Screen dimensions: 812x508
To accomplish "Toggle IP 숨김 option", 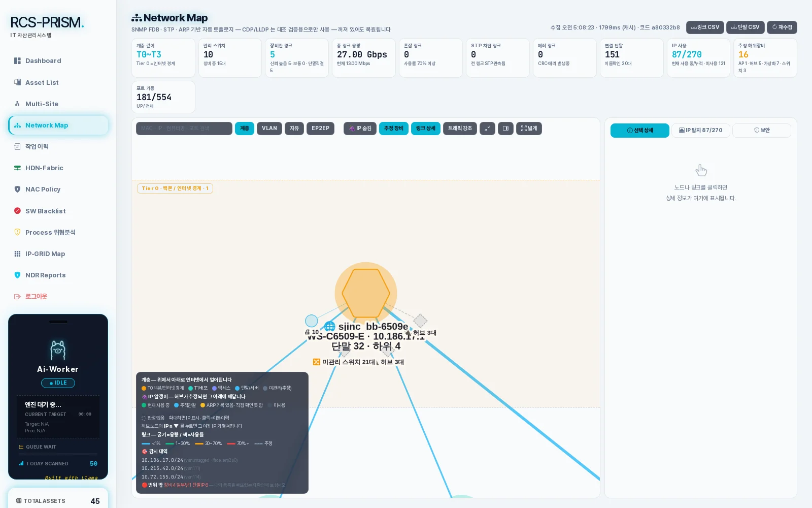I will (x=360, y=129).
